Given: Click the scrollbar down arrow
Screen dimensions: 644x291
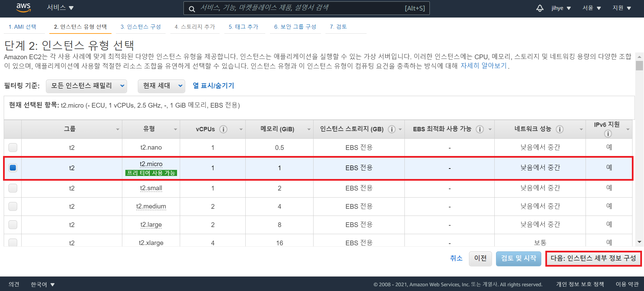Looking at the screenshot, I should [x=639, y=242].
